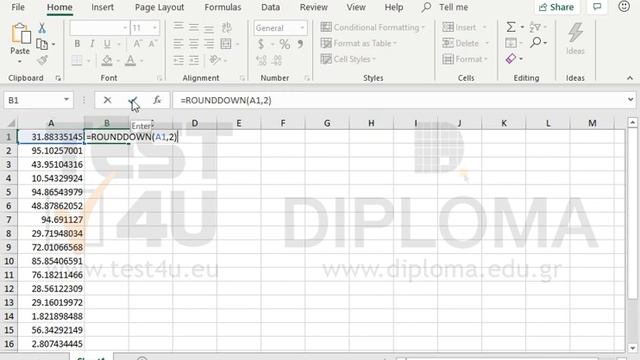Decrease indent
640x360 pixels.
pyautogui.click(x=178, y=60)
